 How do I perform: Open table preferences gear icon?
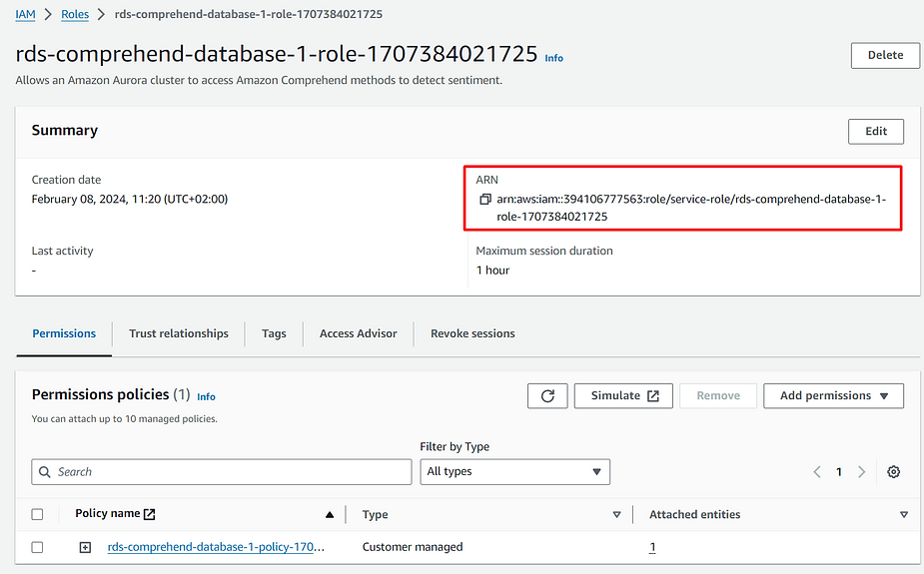[893, 471]
